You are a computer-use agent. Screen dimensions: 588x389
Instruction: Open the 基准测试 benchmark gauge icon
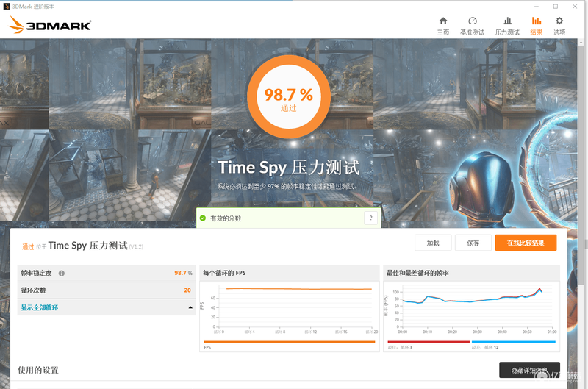[472, 21]
